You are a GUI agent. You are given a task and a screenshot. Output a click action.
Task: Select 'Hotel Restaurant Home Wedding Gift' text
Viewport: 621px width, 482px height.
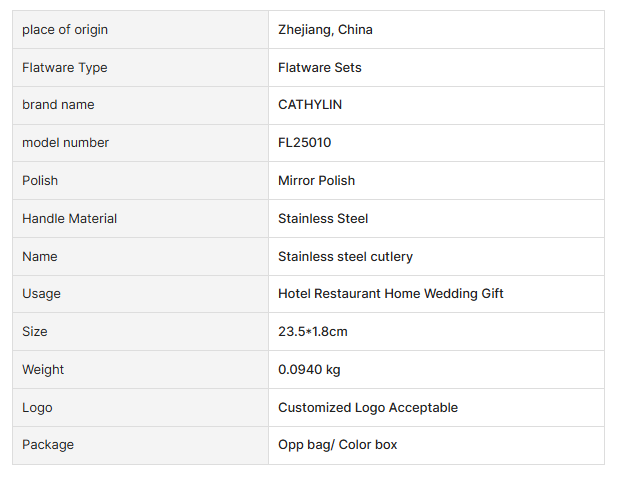(391, 294)
